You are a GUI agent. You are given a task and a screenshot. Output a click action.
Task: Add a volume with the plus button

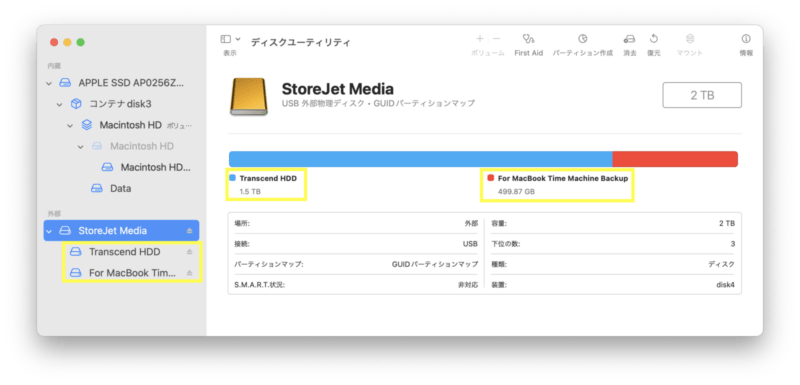pos(480,39)
